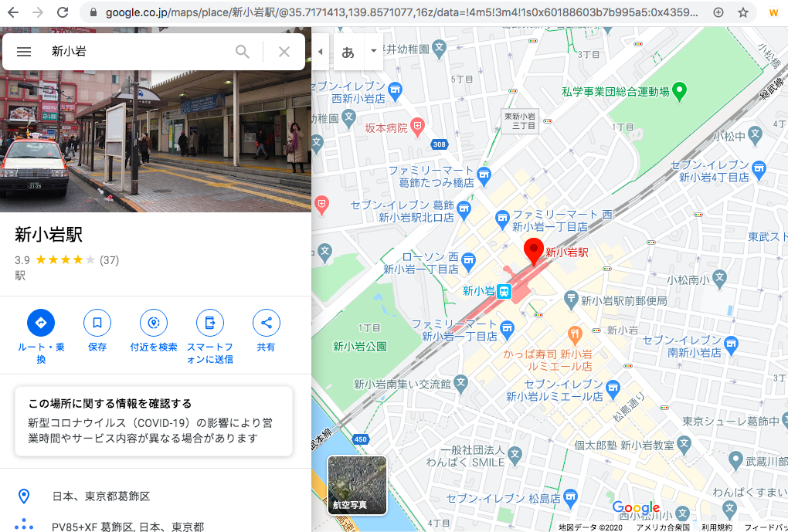Image resolution: width=788 pixels, height=532 pixels.
Task: Open the input method dropdown arrow
Action: 374,52
